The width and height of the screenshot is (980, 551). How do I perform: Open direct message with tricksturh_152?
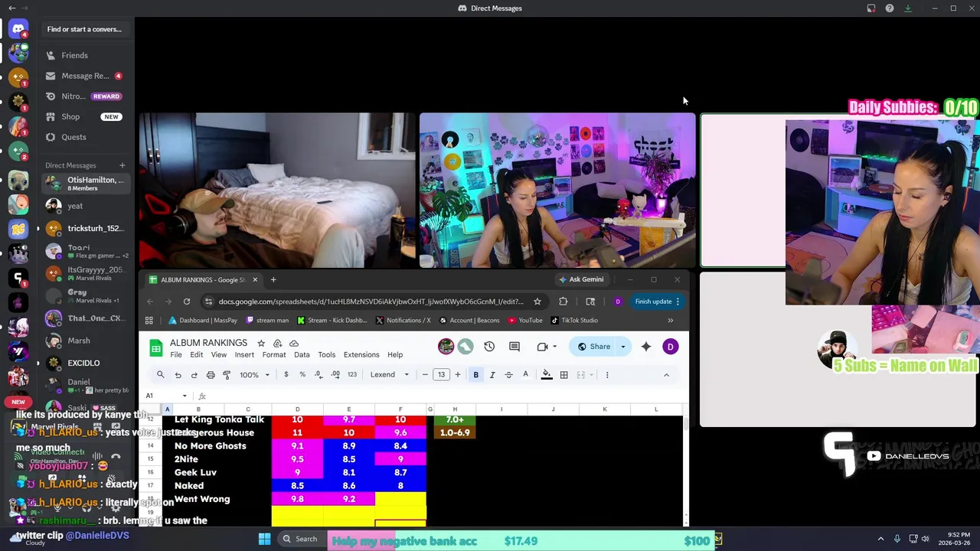pyautogui.click(x=84, y=228)
